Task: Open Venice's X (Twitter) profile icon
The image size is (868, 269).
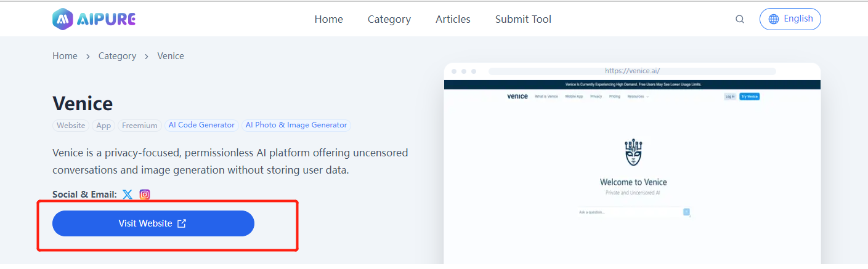Action: coord(128,195)
